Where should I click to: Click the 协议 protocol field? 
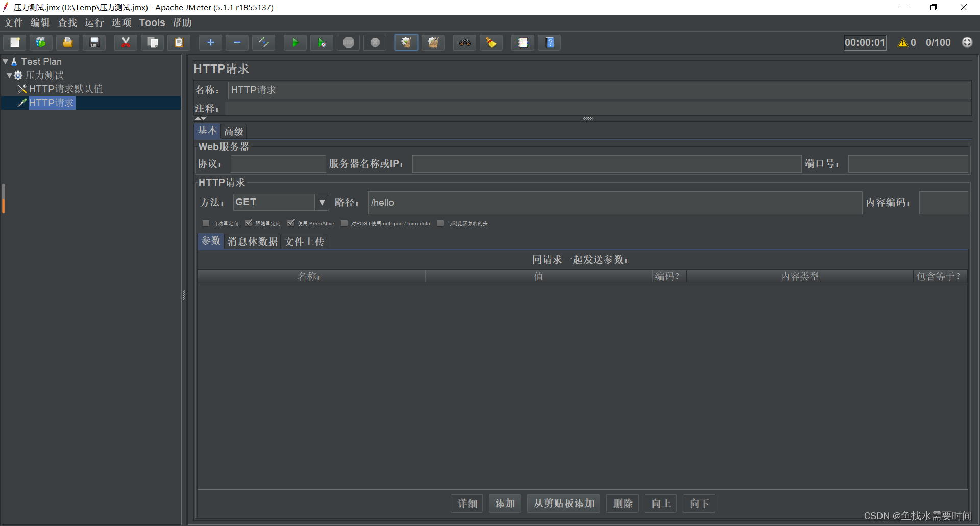[278, 164]
